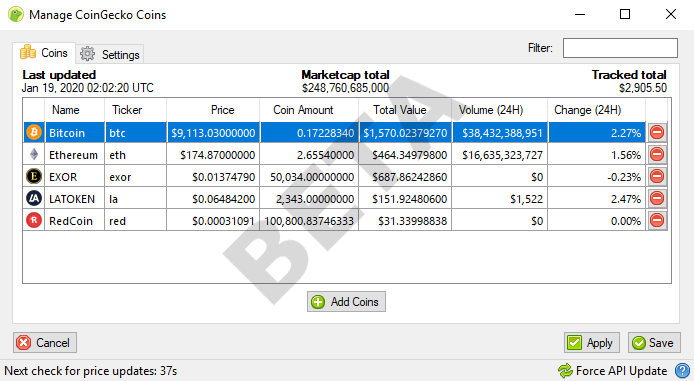Sort by the Volume (24H) column header
This screenshot has height=381, width=694.
click(500, 110)
